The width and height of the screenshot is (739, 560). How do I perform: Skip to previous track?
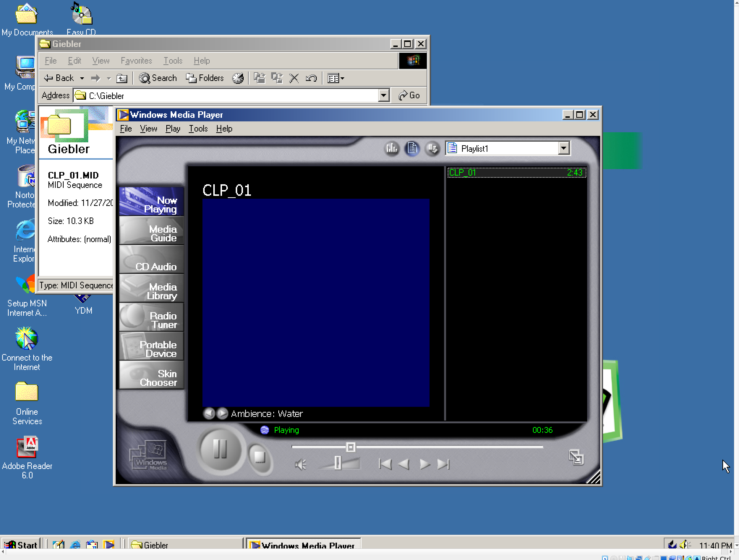385,464
